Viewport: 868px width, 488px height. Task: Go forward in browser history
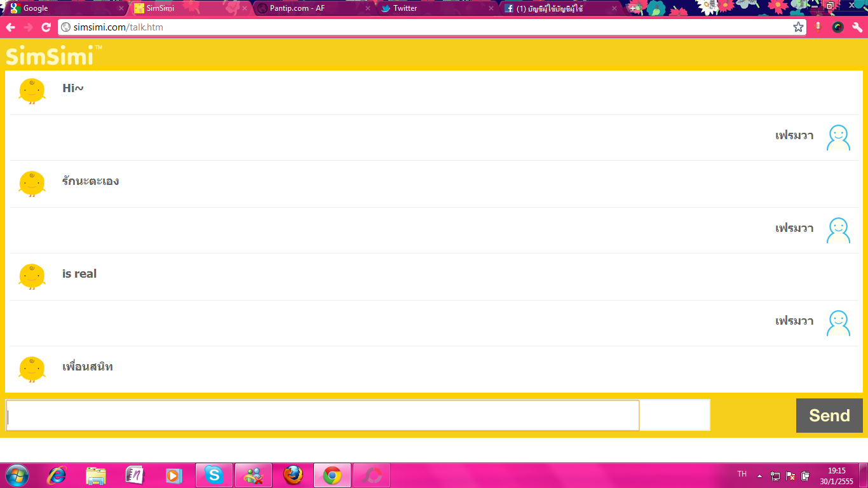(28, 27)
